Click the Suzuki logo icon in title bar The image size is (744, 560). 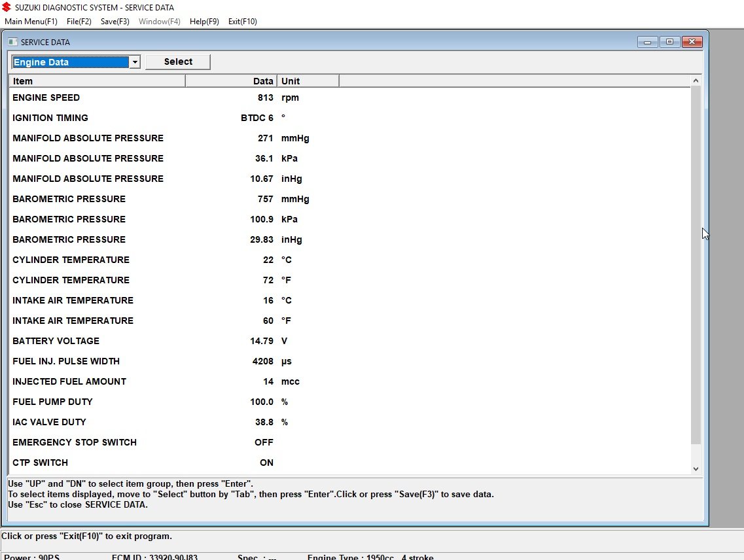(x=6, y=7)
